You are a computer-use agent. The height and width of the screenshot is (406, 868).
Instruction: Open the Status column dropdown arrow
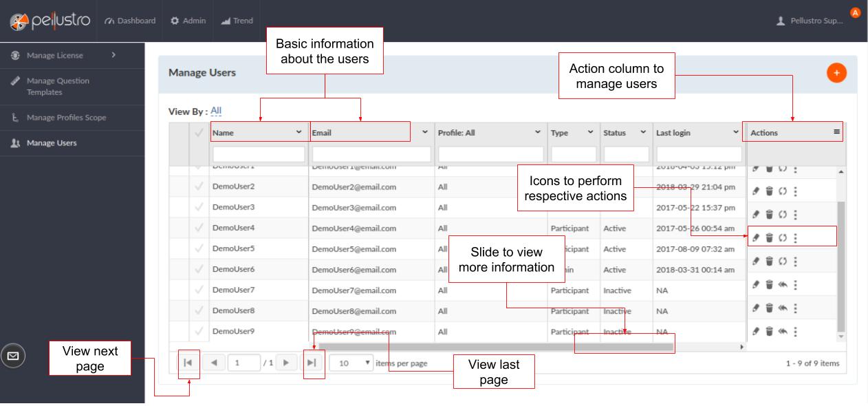pos(642,131)
